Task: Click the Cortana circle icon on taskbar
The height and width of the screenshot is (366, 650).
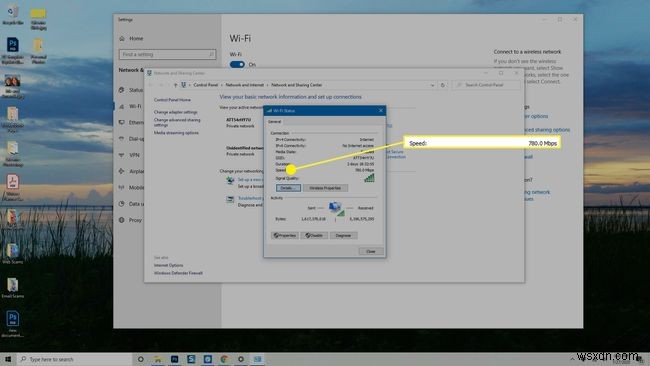Action: (141, 359)
